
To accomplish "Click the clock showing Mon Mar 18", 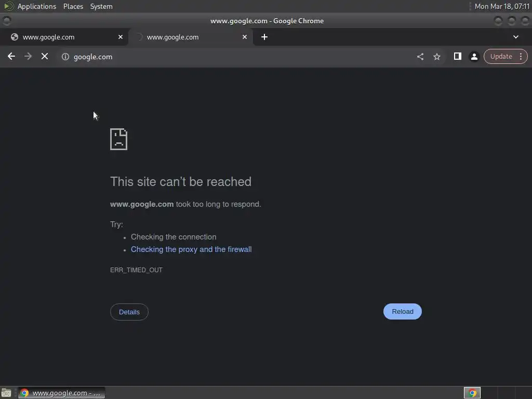I will pyautogui.click(x=502, y=6).
